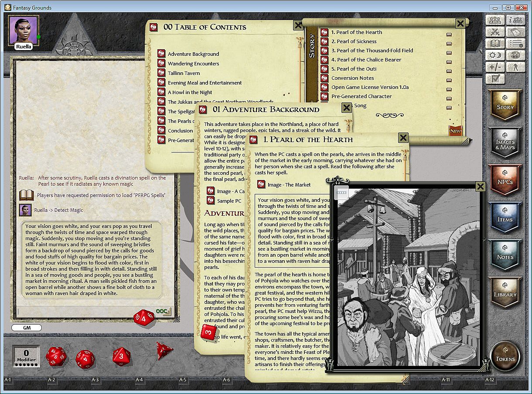Open A Howl in the Night entry
The image size is (532, 394).
click(190, 92)
